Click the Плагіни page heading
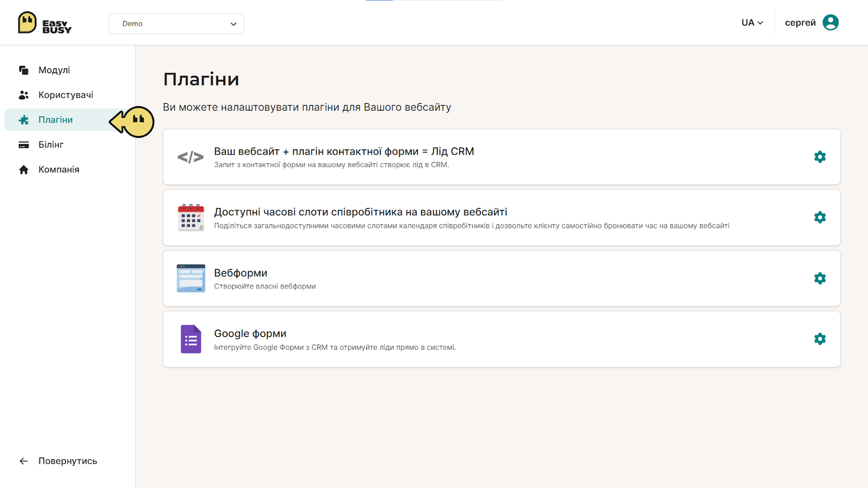Viewport: 868px width, 488px height. [201, 79]
